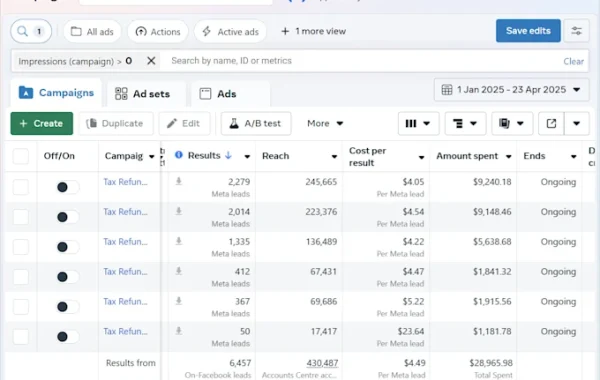Click the export share icon
The width and height of the screenshot is (600, 380).
click(x=551, y=123)
